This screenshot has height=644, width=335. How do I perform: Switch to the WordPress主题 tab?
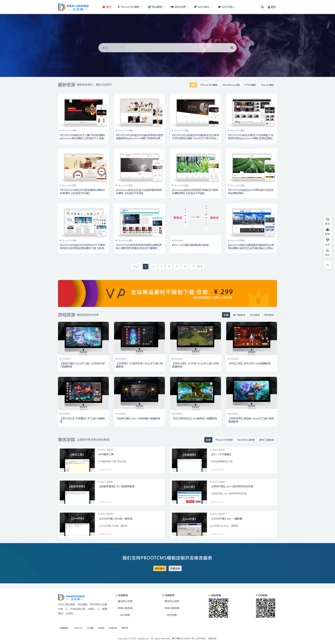(x=231, y=85)
